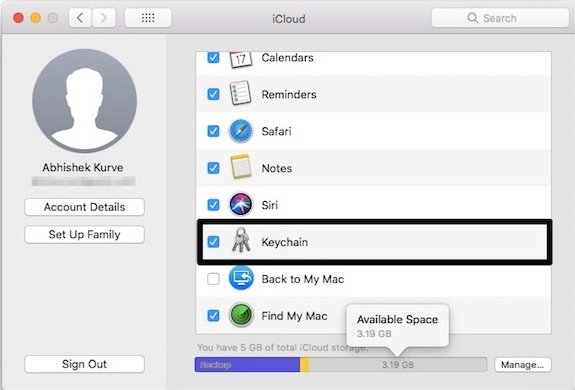Click the Find My Mac radar icon

(x=241, y=315)
